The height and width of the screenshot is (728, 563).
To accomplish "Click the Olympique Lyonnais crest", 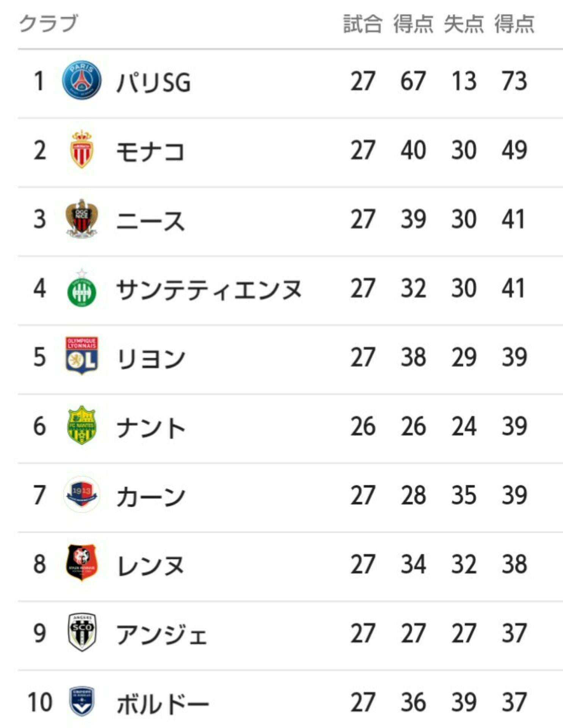I will [x=82, y=356].
